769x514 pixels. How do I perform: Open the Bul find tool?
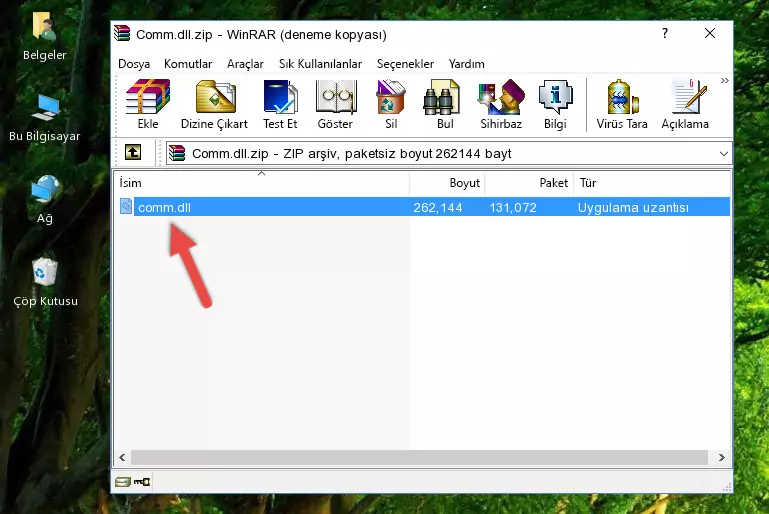(445, 104)
